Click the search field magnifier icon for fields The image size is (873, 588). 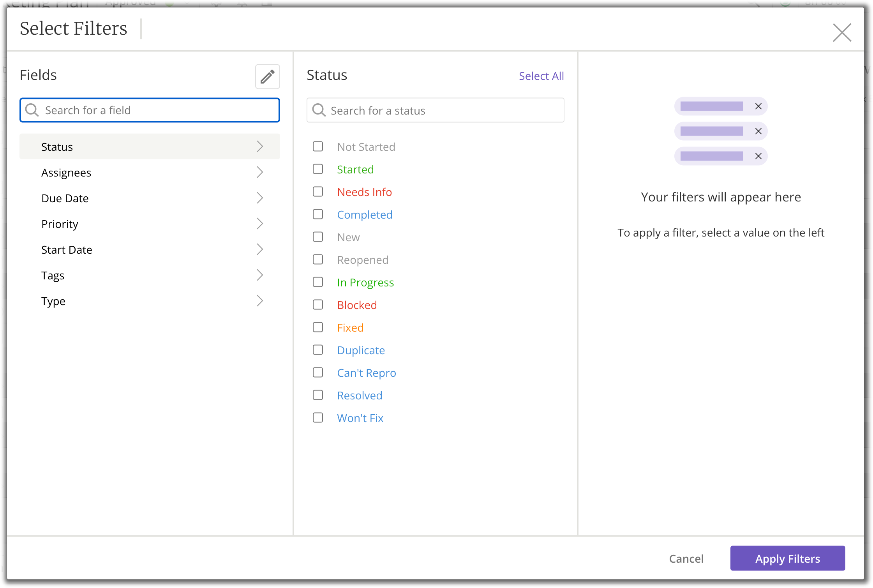32,109
